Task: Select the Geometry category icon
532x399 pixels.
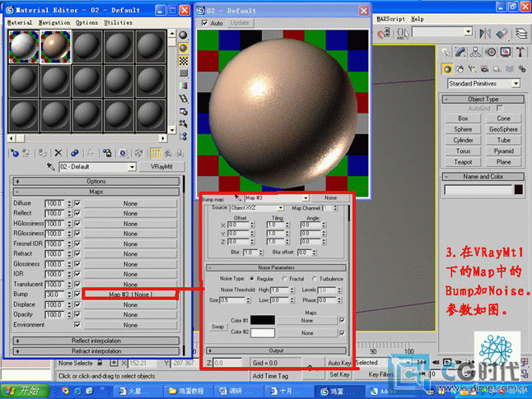Action: pyautogui.click(x=447, y=69)
